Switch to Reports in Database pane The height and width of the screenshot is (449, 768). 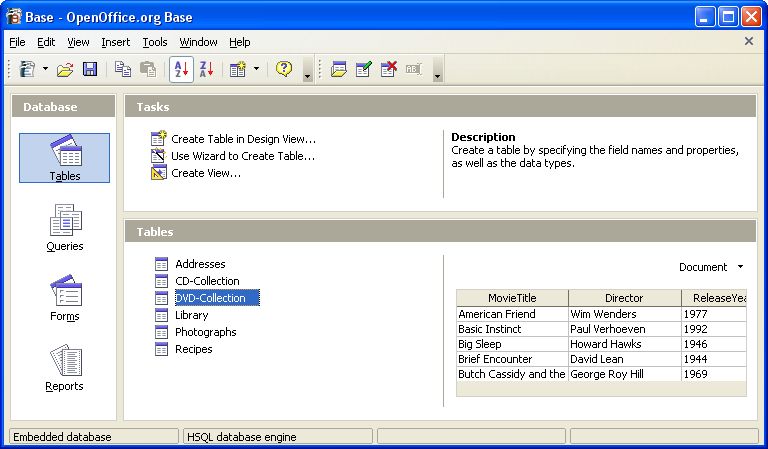pyautogui.click(x=64, y=368)
